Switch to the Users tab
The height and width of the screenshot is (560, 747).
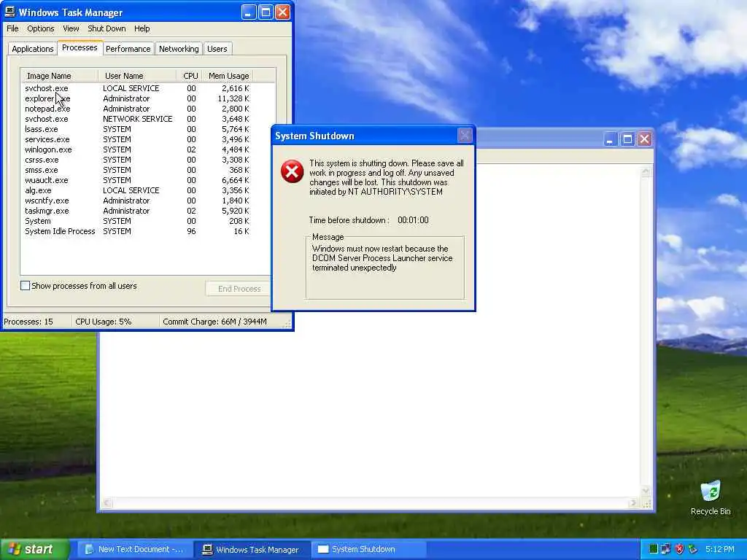click(217, 49)
